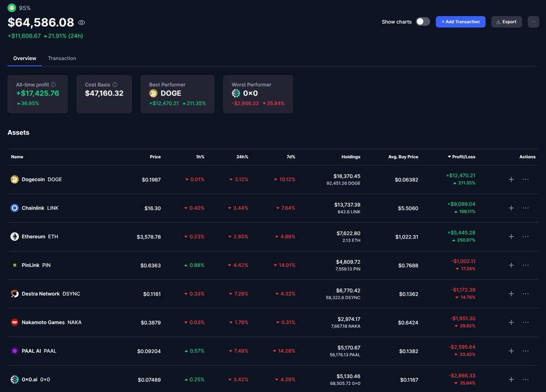Click the $64,586.08 total balance
546x392 pixels.
[x=41, y=22]
